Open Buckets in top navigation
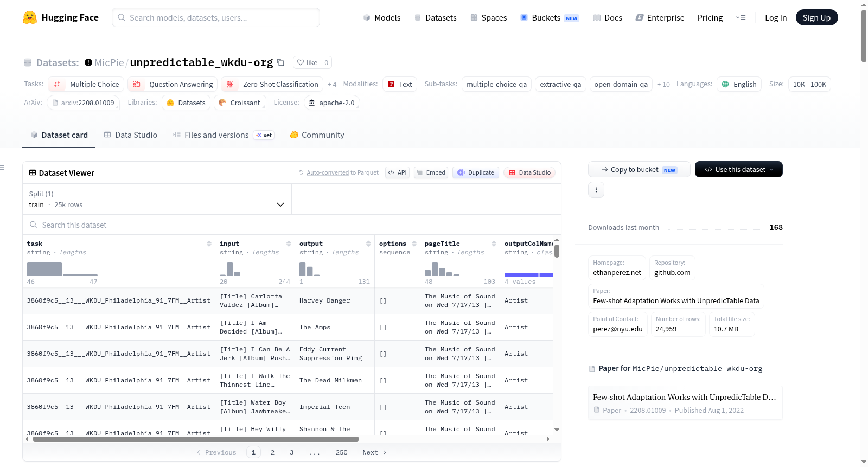This screenshot has width=868, height=467. point(550,18)
